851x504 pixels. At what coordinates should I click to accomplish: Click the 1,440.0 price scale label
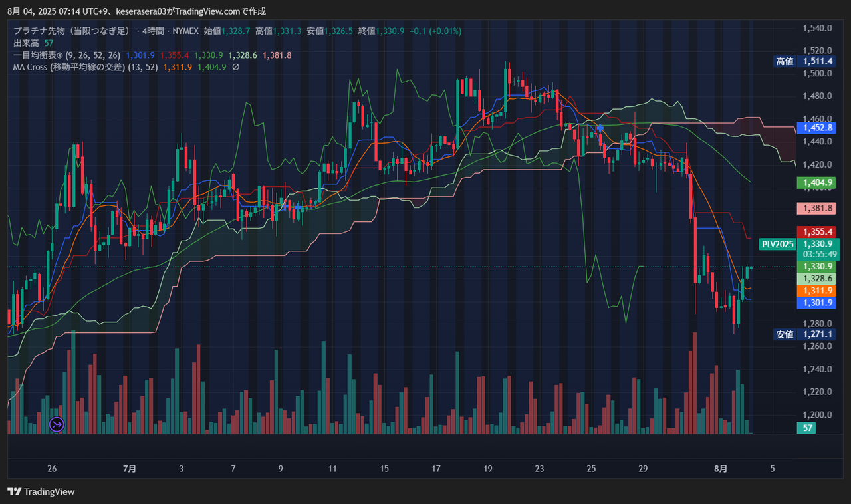(x=817, y=141)
